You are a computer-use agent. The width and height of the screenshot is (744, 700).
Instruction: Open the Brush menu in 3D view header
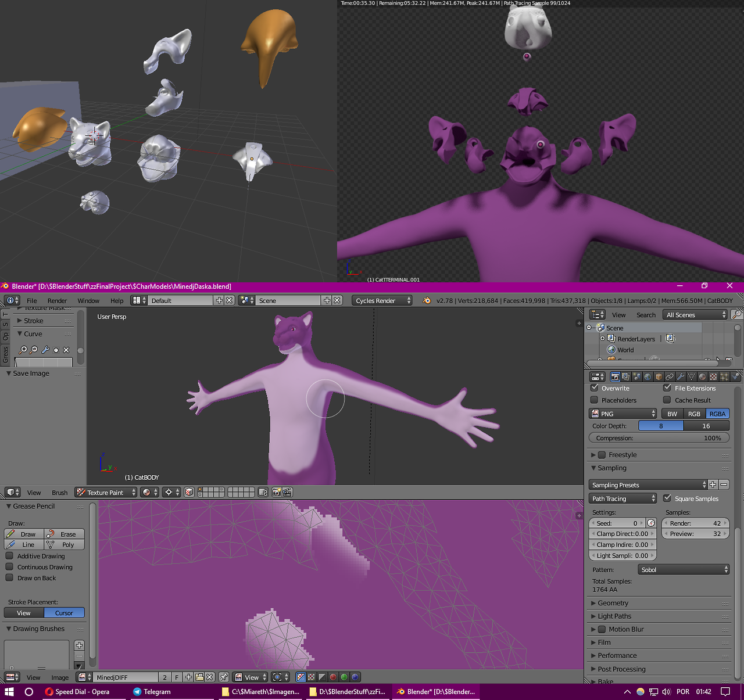coord(60,493)
